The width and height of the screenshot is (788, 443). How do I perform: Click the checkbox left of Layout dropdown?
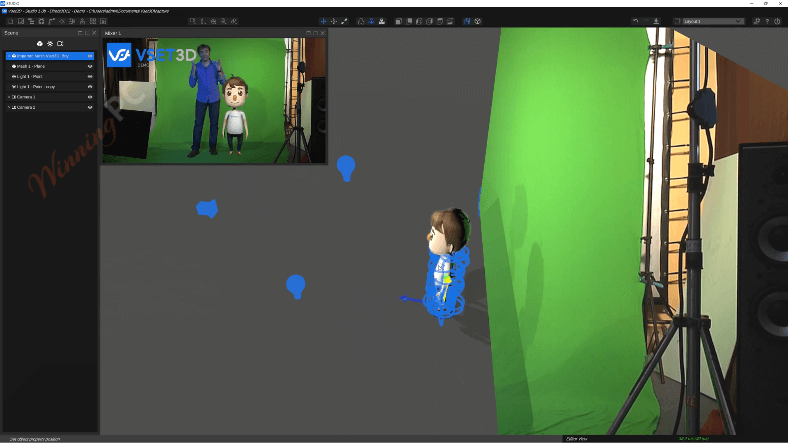[x=677, y=21]
